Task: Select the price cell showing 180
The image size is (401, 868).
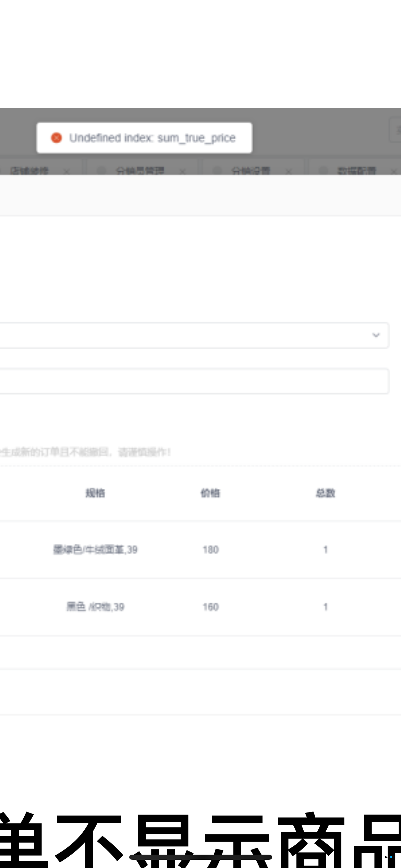Action: pyautogui.click(x=210, y=550)
